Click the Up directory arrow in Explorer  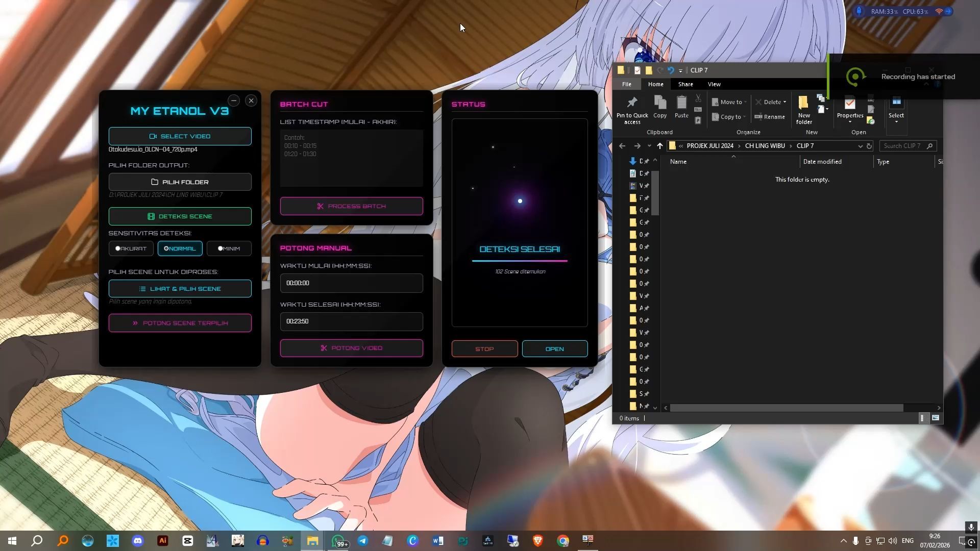[x=659, y=146]
